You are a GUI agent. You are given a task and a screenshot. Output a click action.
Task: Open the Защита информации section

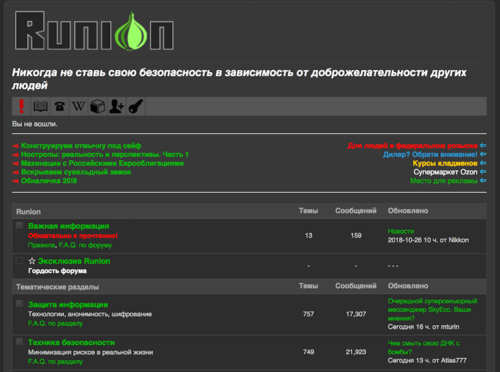(68, 304)
